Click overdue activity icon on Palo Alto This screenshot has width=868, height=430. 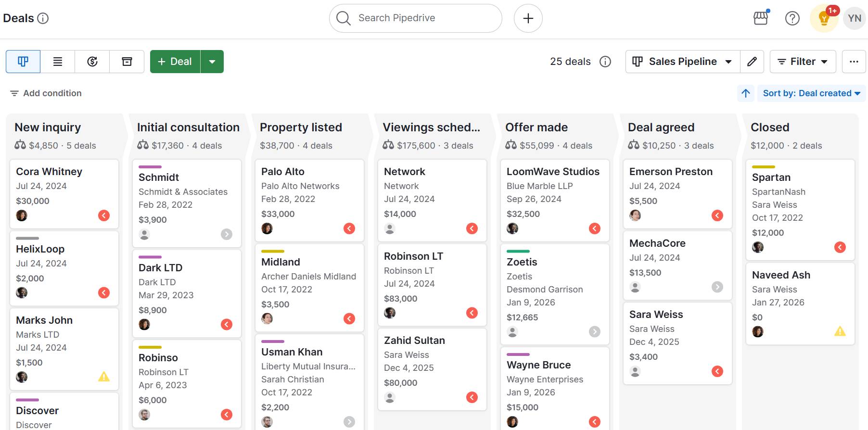[x=349, y=228]
